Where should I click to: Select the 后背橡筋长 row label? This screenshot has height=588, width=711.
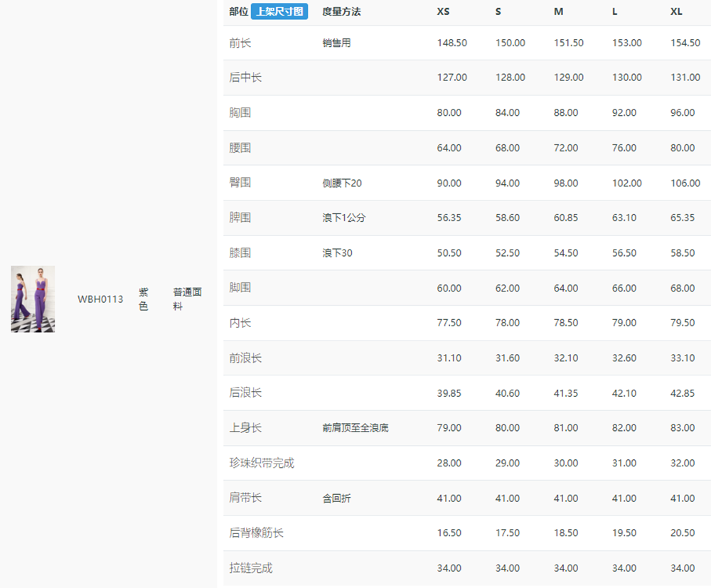256,533
